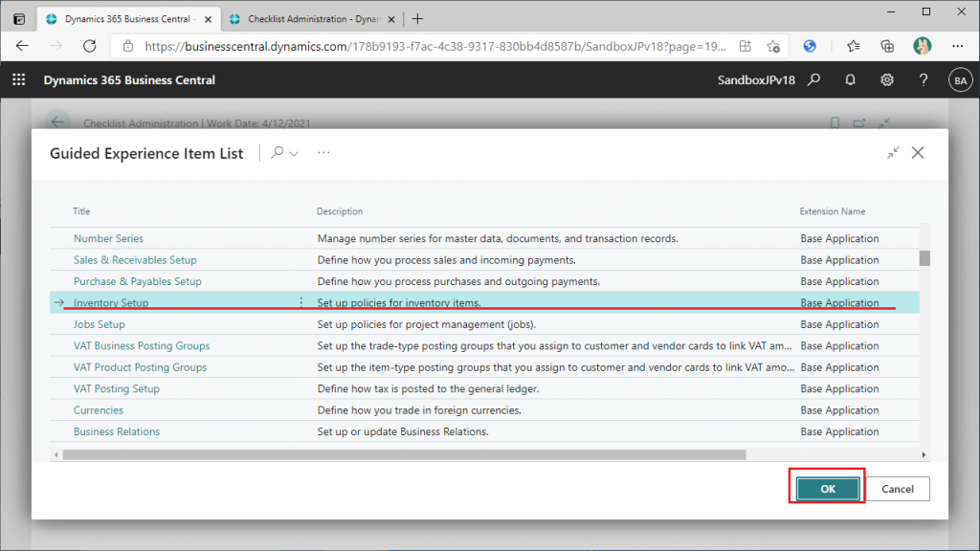The image size is (980, 551).
Task: Sort by the Extension Name column header
Action: click(832, 211)
